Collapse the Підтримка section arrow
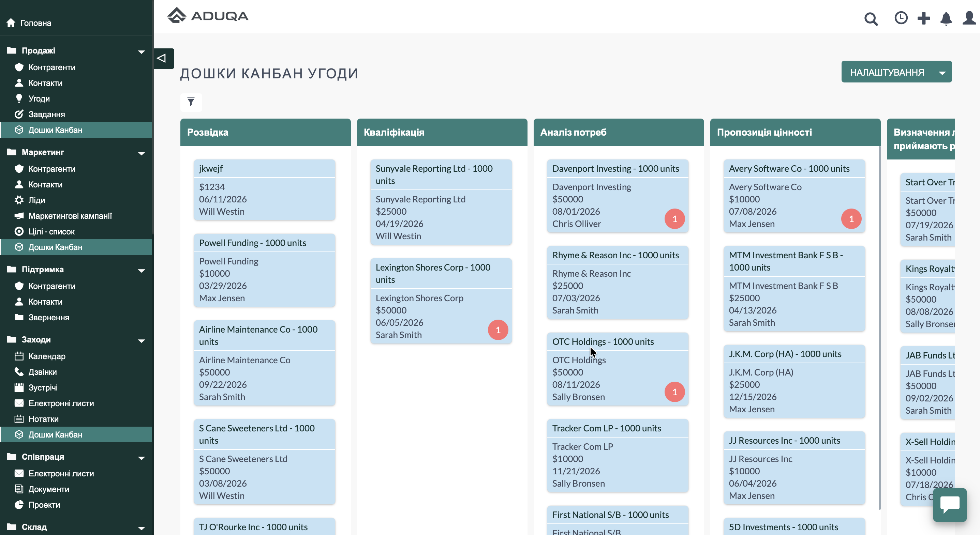980x535 pixels. [142, 270]
